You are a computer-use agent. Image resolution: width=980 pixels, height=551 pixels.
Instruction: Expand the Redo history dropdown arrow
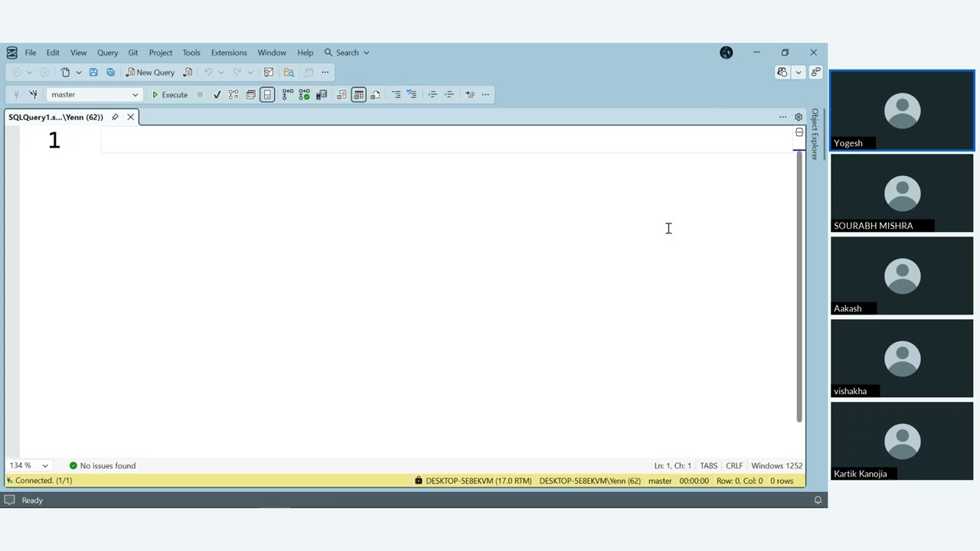coord(250,72)
